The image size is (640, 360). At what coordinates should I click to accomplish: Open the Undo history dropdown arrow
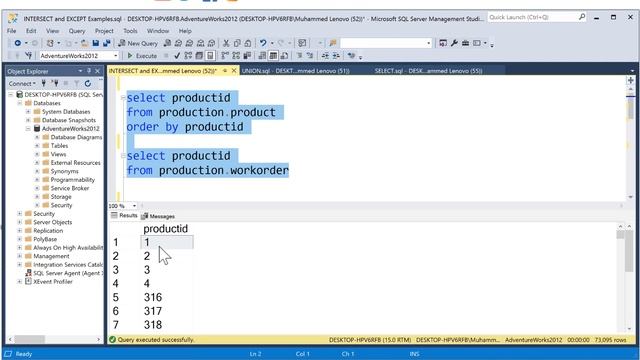(272, 43)
